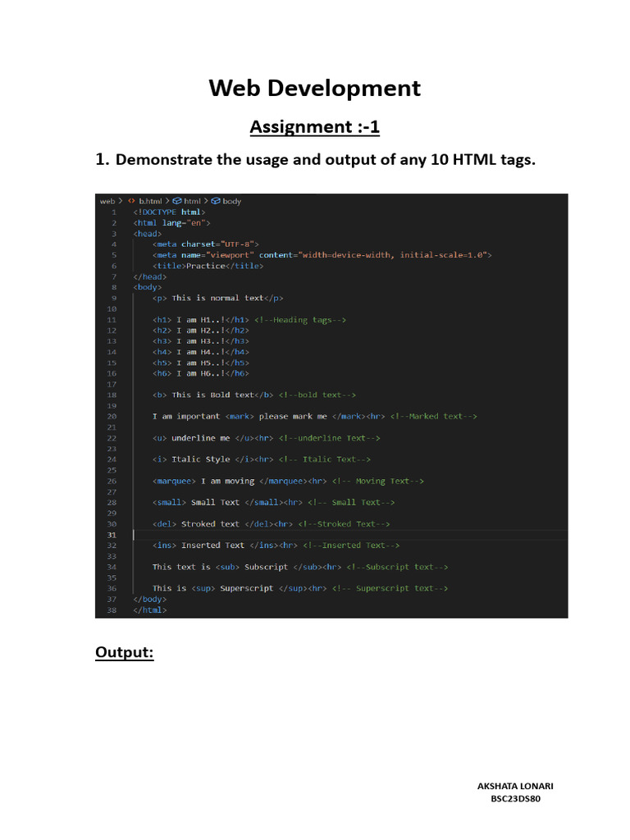Click the opening head tag

point(148,234)
